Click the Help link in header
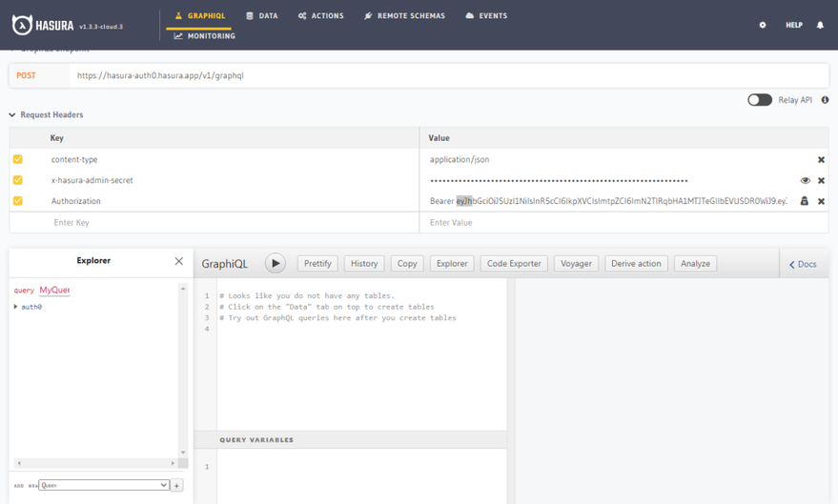 [x=793, y=25]
